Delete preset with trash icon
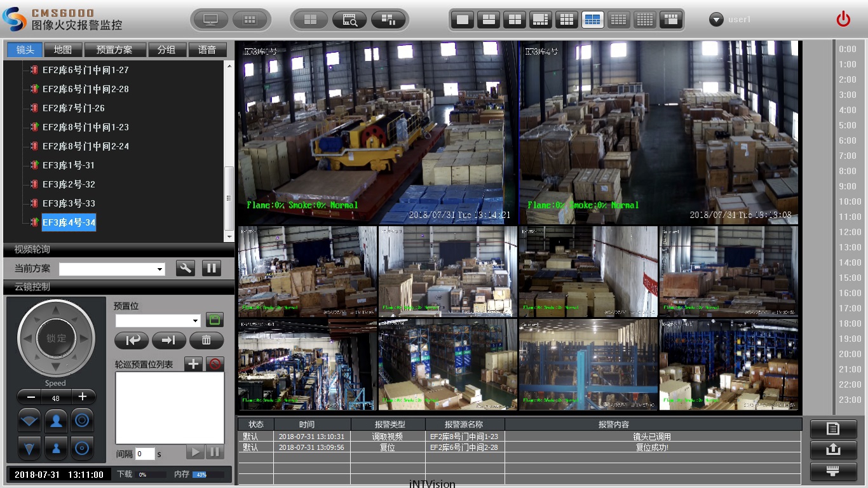 207,341
